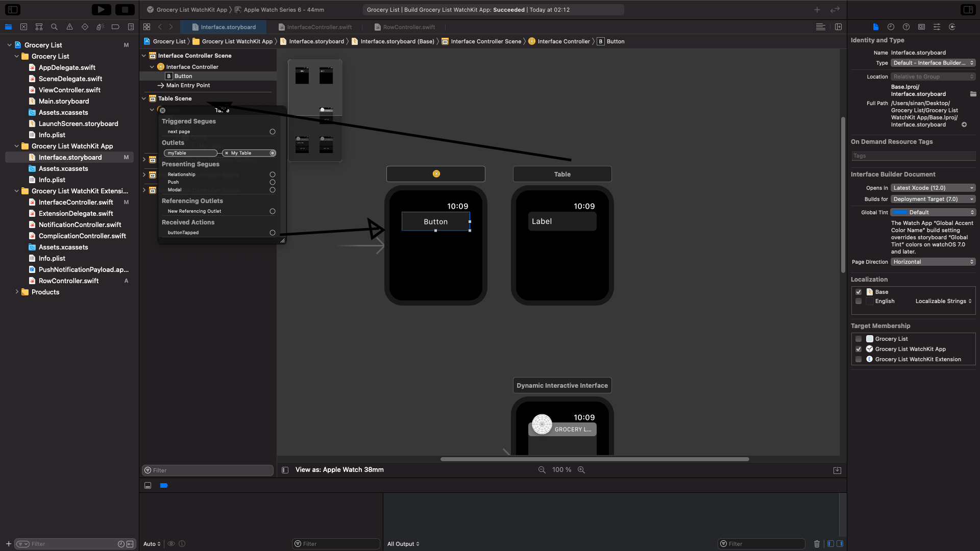Click the zoom in magnifier icon
980x551 pixels.
point(581,470)
